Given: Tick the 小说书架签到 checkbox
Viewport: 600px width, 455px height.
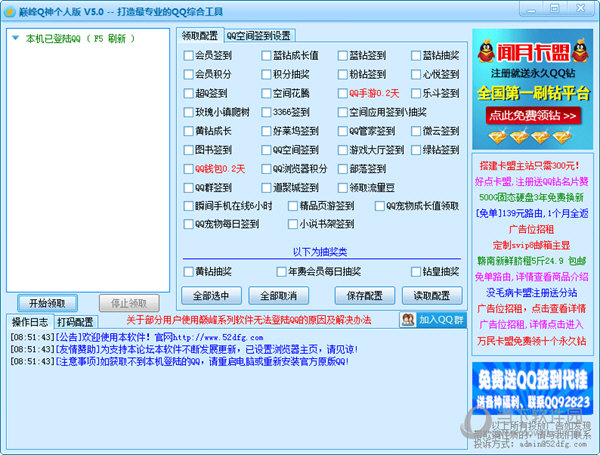Looking at the screenshot, I should pyautogui.click(x=293, y=224).
